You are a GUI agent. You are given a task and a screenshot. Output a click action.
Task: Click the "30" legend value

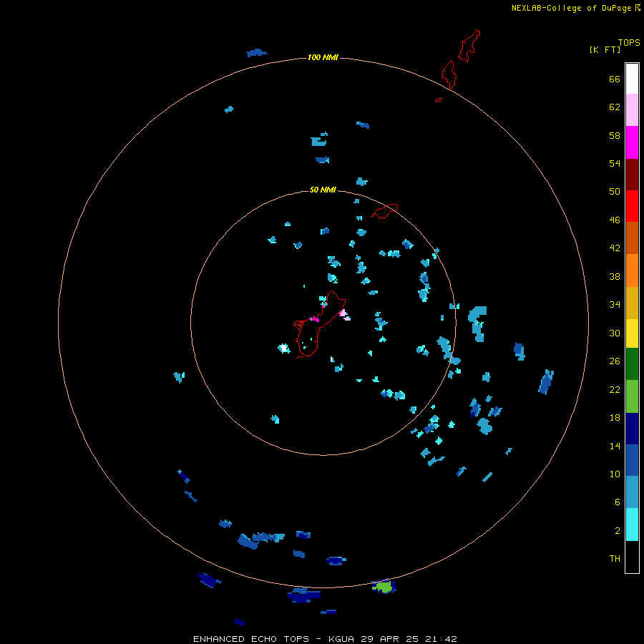point(615,333)
